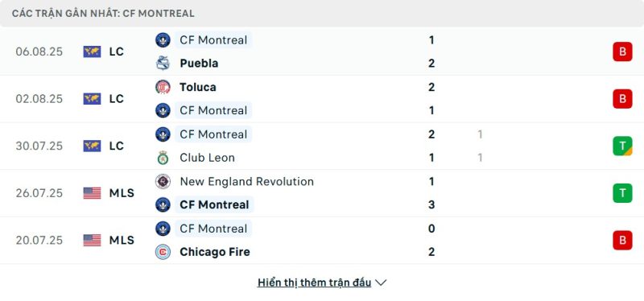The image size is (644, 301).
Task: Click the USA flag icon for 26.07.25 MLS match
Action: (x=92, y=193)
